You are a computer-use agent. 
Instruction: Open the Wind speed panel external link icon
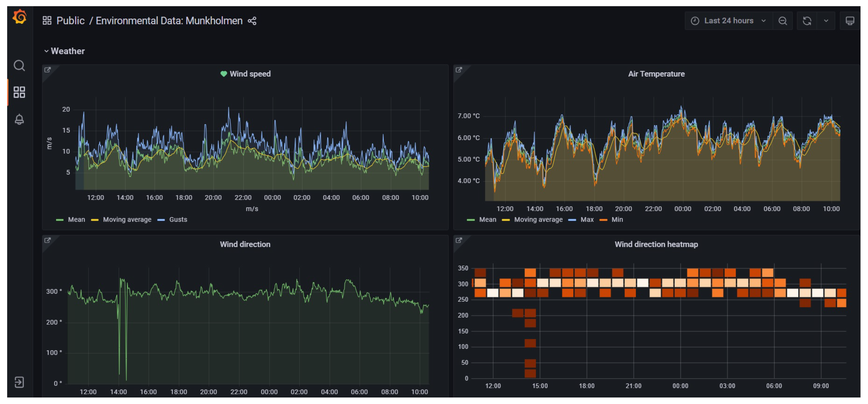click(48, 70)
